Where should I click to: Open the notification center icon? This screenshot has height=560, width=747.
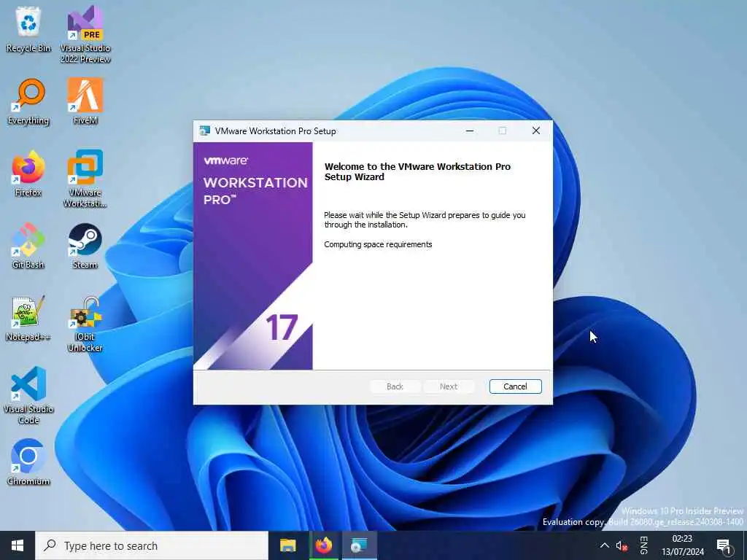pos(724,545)
